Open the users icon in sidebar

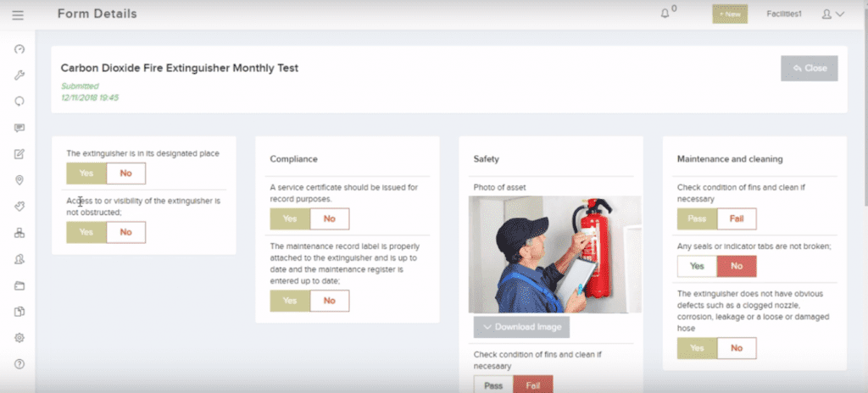coord(19,259)
